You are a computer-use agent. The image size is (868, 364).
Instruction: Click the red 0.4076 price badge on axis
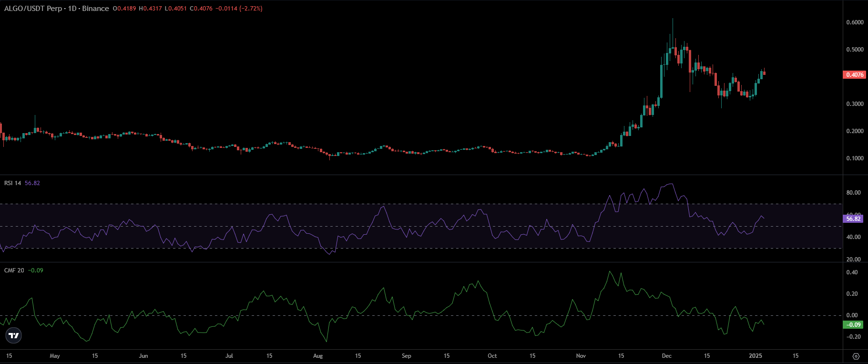854,75
